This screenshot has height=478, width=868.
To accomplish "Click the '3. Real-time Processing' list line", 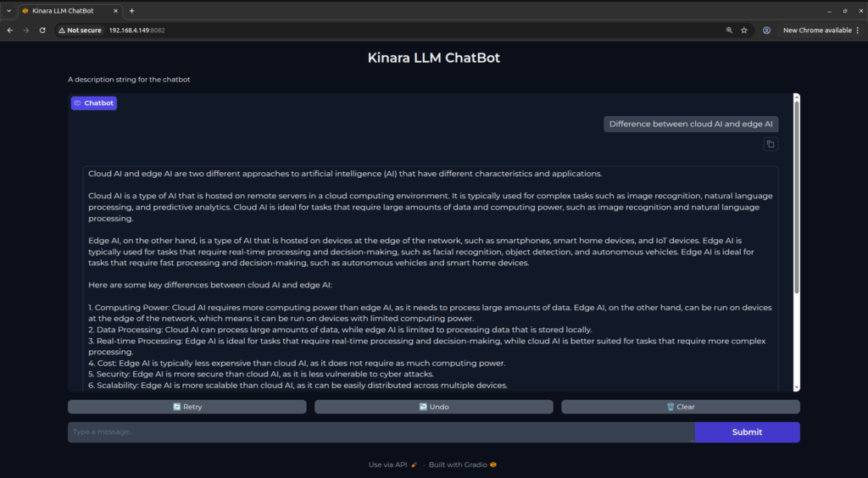I will [427, 347].
